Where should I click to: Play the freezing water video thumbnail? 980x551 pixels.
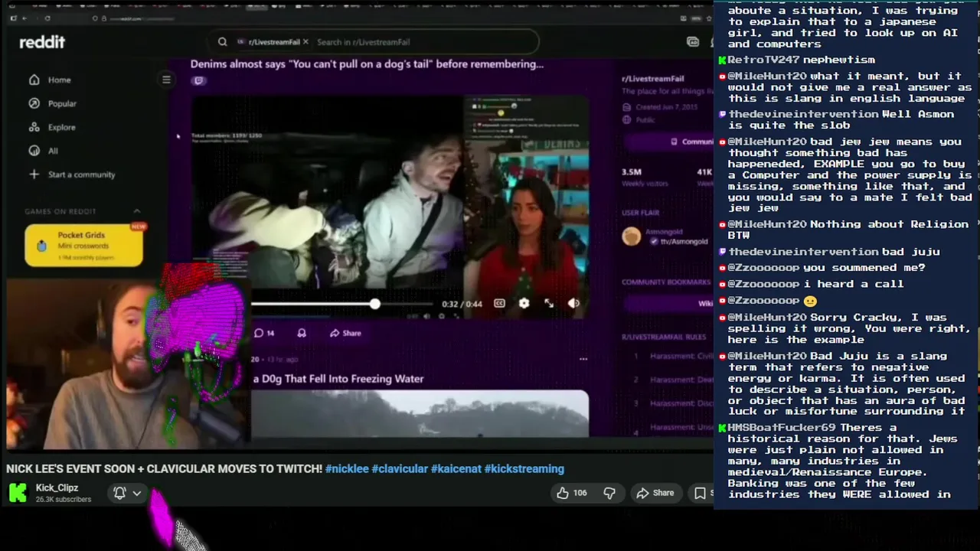pos(420,414)
